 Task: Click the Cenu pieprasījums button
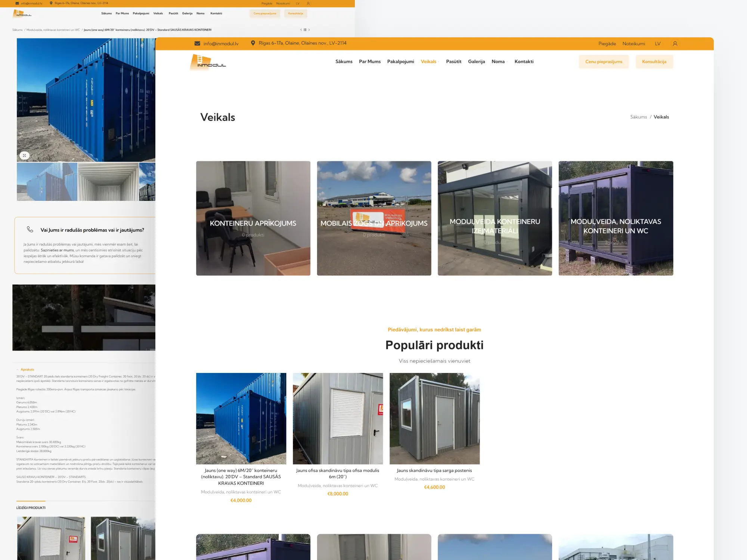click(604, 62)
